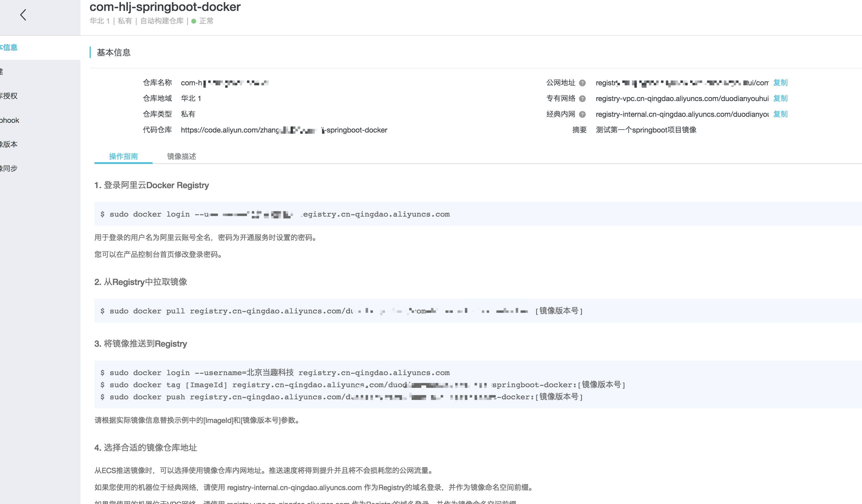This screenshot has height=504, width=862.
Task: Copy the 经典内网 internal registry address
Action: [780, 114]
